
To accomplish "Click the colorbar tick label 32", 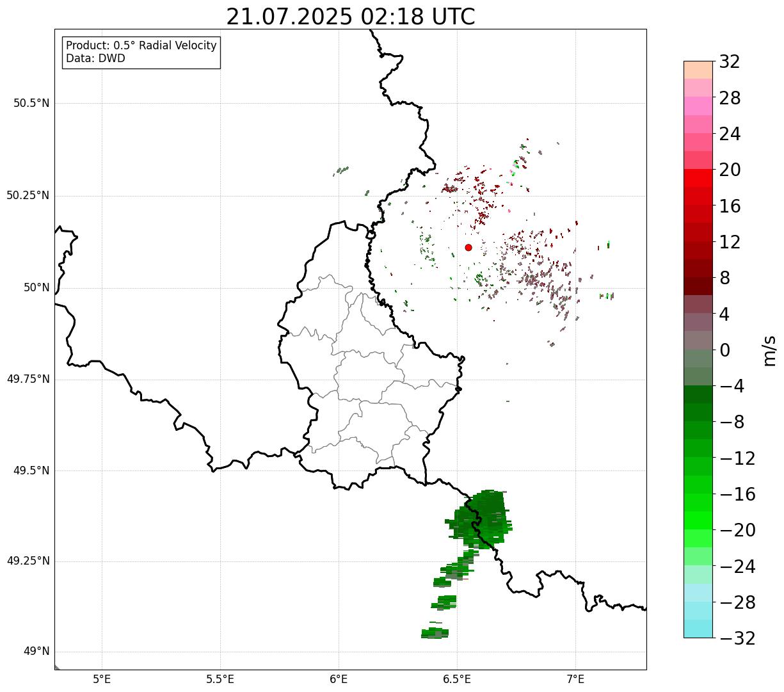I will pyautogui.click(x=730, y=61).
